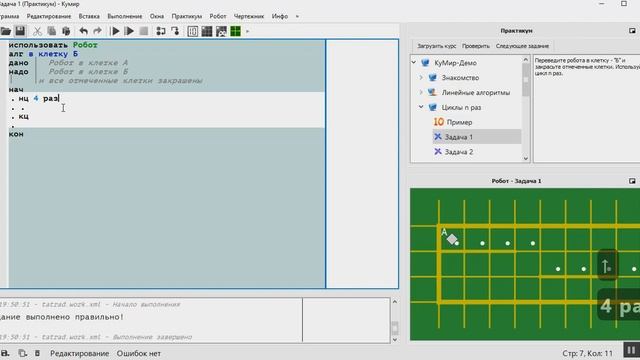Viewport: 640px width, 360px height.
Task: Click course tree scrollbar down arrow
Action: tap(526, 158)
